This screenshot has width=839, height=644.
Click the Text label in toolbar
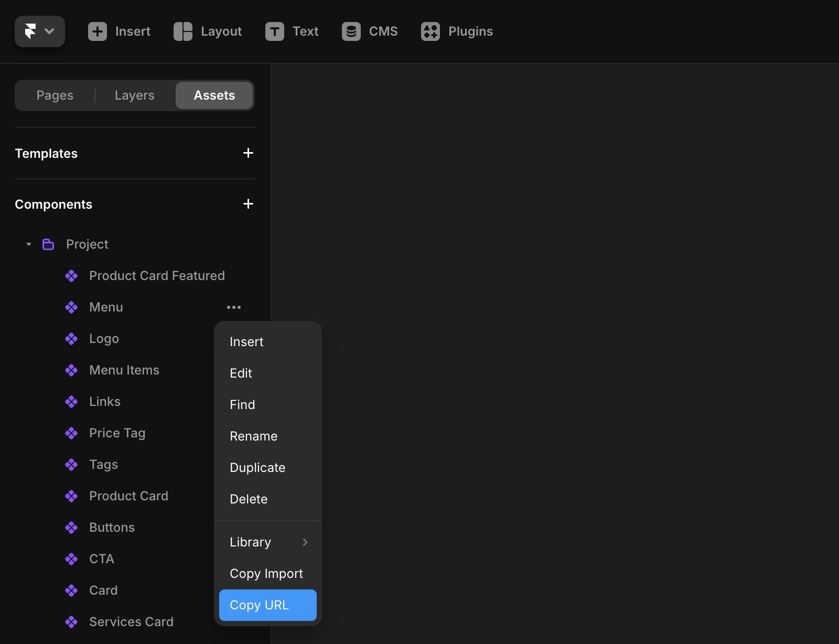pyautogui.click(x=306, y=31)
